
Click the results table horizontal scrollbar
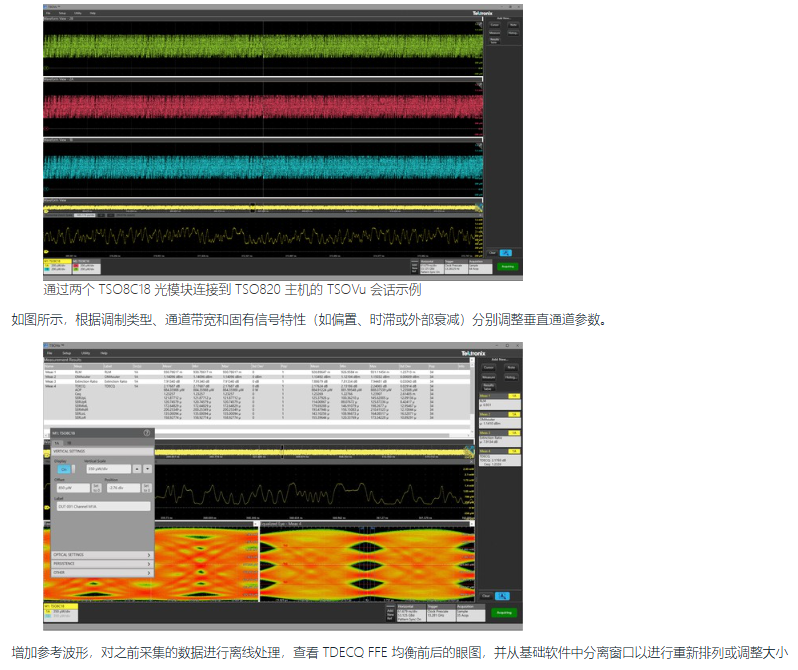point(257,435)
